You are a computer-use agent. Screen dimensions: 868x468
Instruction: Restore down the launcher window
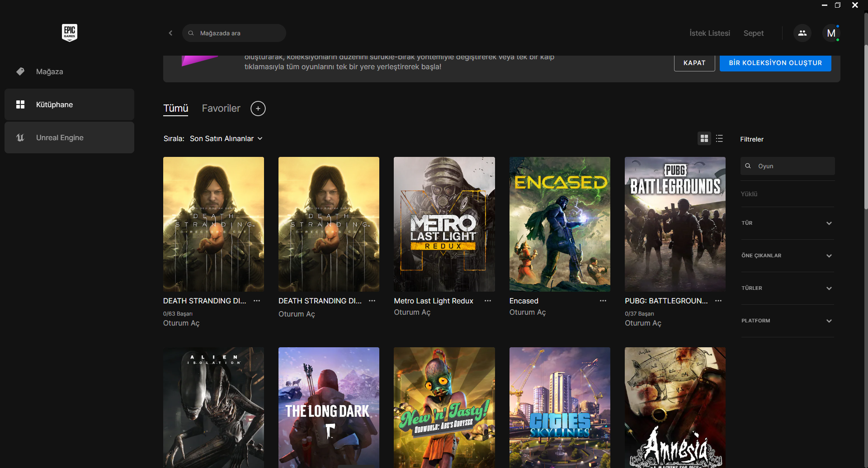point(838,5)
